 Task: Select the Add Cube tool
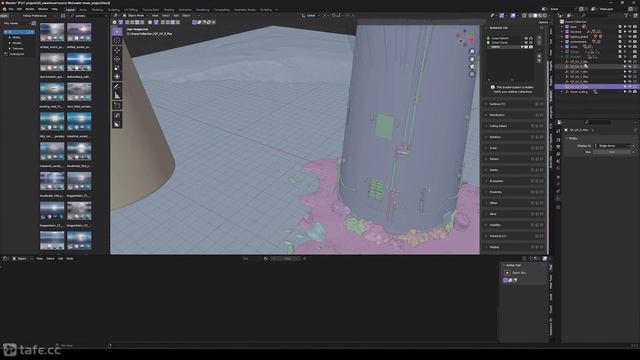tap(117, 105)
